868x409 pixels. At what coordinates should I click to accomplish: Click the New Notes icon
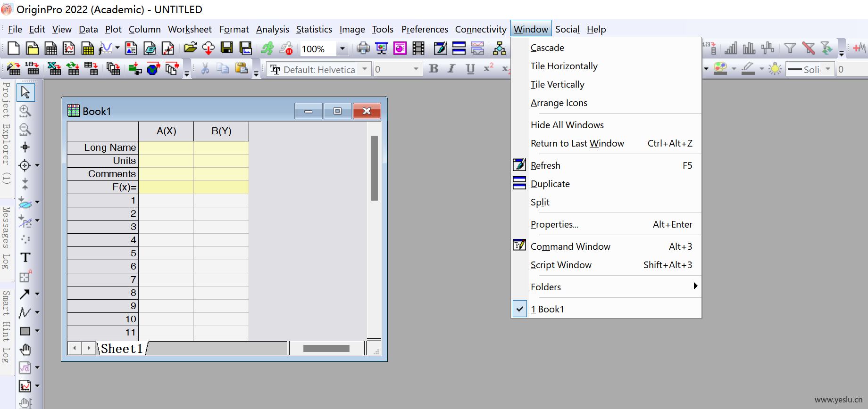coord(150,48)
